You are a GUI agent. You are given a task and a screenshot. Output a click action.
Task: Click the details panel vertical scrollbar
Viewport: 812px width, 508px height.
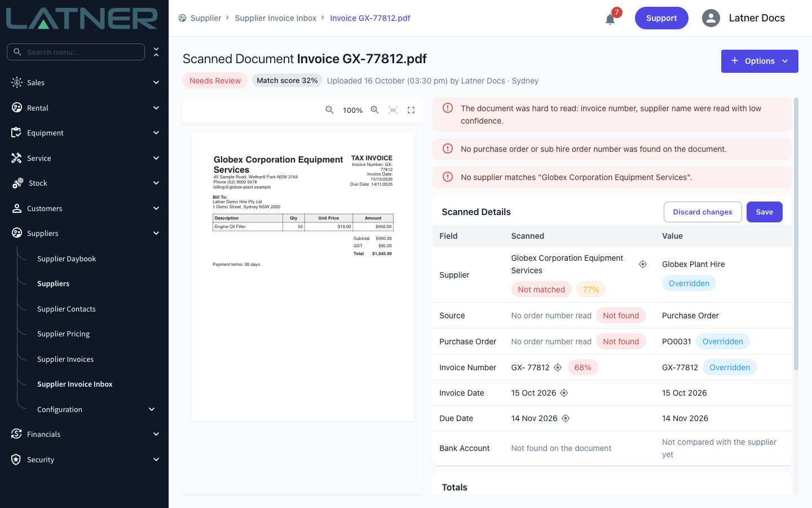click(x=796, y=234)
